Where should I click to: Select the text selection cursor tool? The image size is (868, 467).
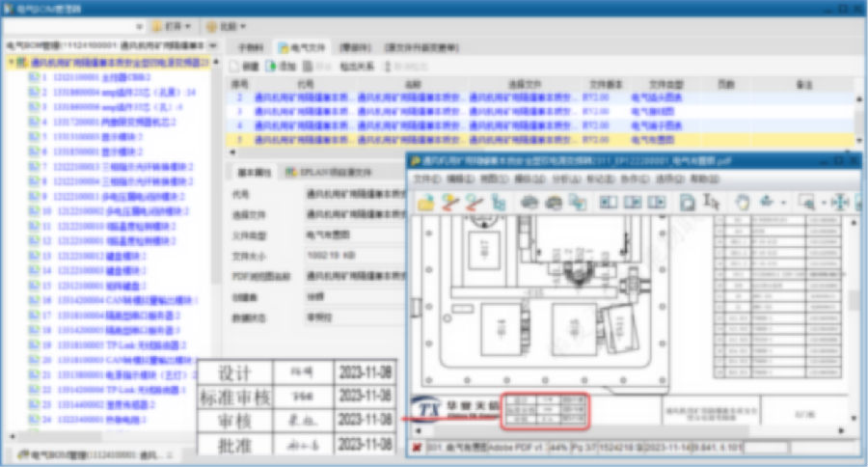712,203
